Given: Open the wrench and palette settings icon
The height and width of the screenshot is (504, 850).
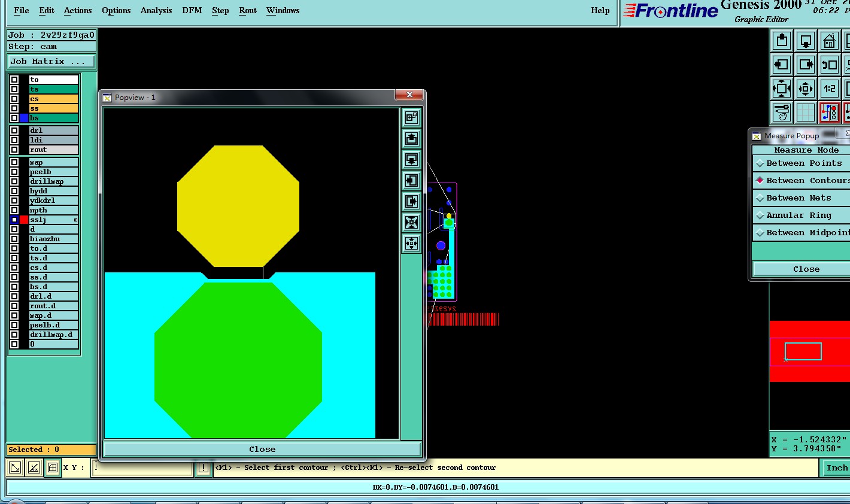Looking at the screenshot, I should click(782, 113).
